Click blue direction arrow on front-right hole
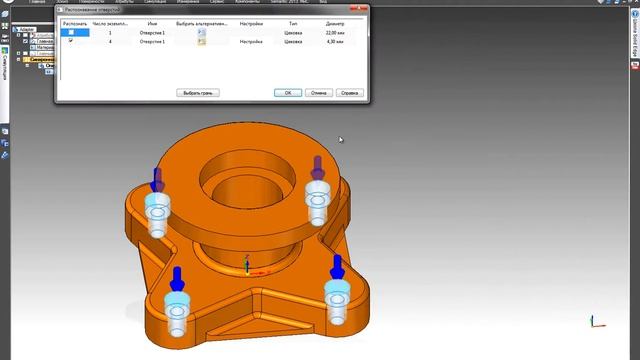640x360 pixels. click(x=337, y=267)
